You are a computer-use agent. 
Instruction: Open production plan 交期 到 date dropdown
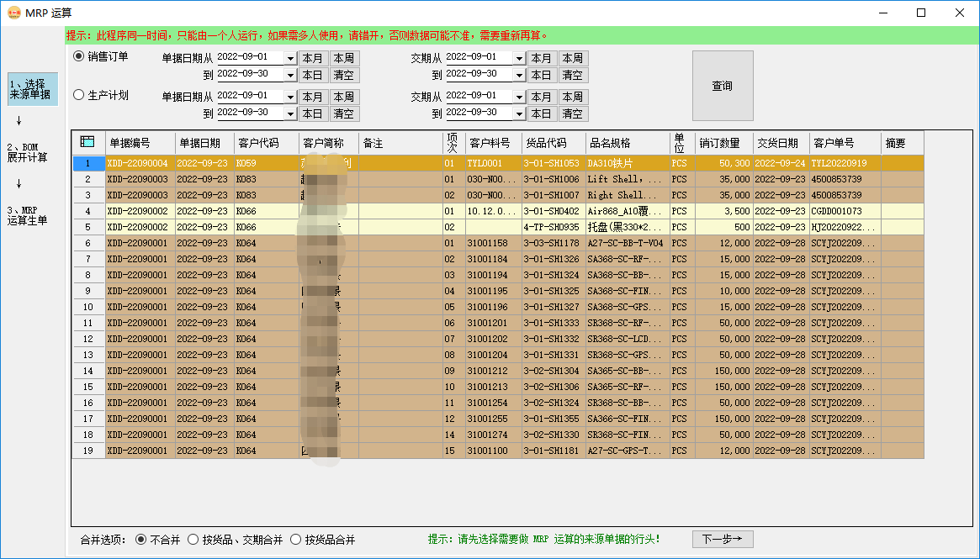tap(519, 114)
